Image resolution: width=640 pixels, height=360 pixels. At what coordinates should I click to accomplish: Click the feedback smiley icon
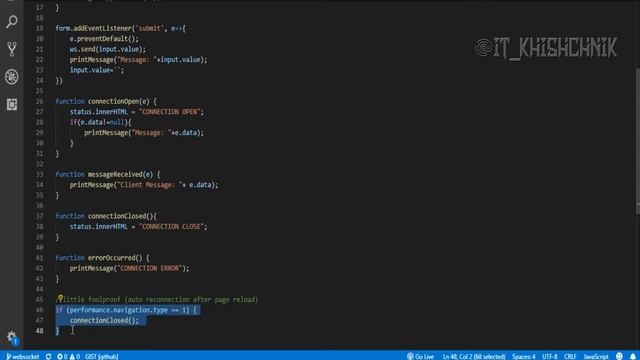[x=619, y=356]
